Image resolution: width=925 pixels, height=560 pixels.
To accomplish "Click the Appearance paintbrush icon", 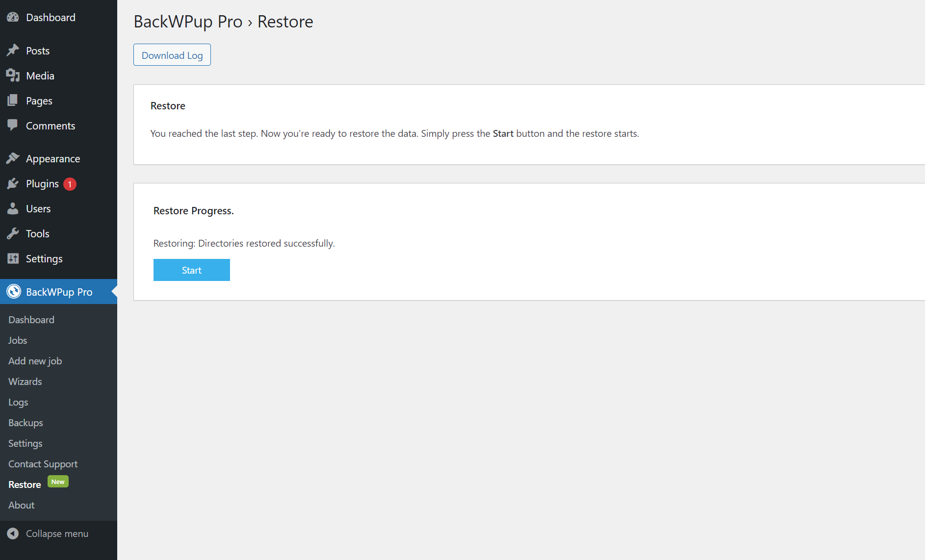I will pyautogui.click(x=13, y=158).
